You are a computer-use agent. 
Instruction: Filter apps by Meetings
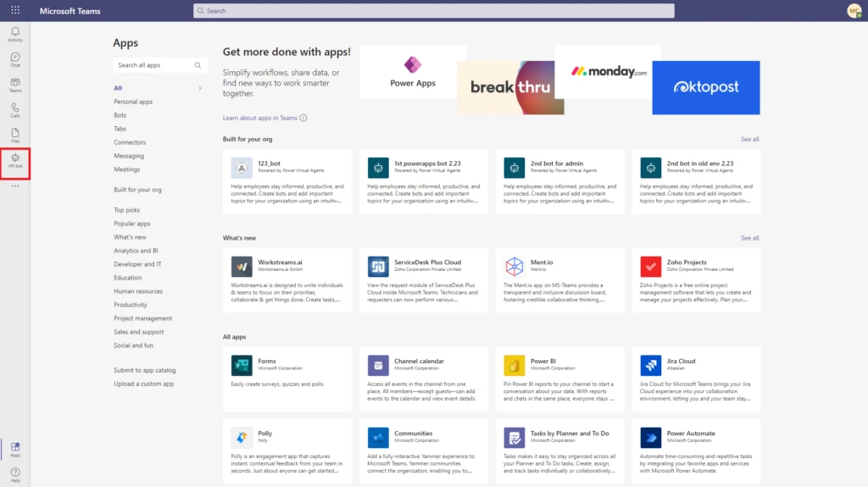coord(127,169)
